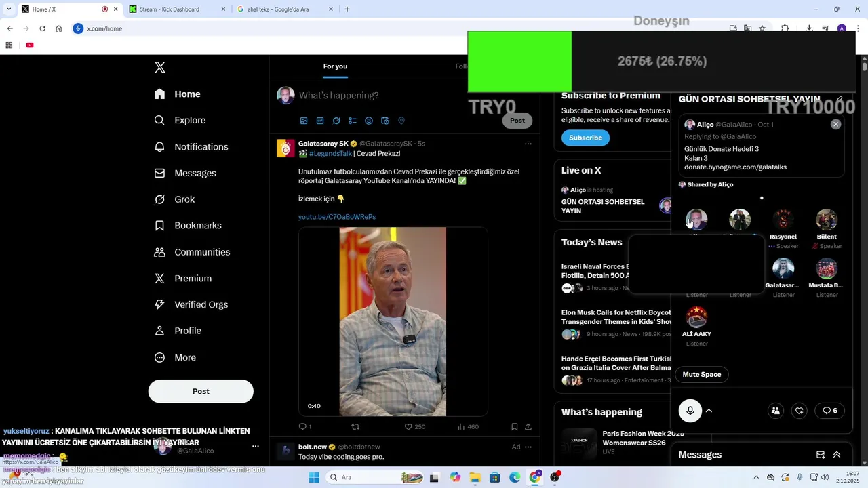Open Messages in the left sidebar
This screenshot has height=488, width=868.
pyautogui.click(x=185, y=173)
